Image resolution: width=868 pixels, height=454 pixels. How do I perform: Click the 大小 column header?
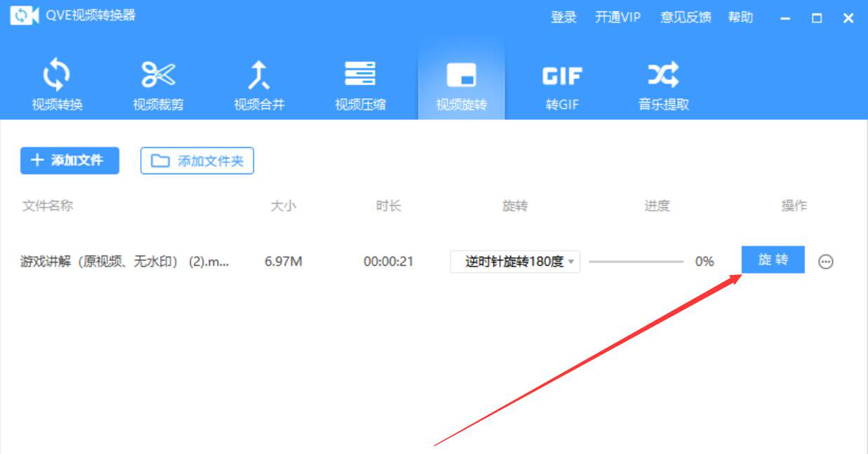click(283, 206)
